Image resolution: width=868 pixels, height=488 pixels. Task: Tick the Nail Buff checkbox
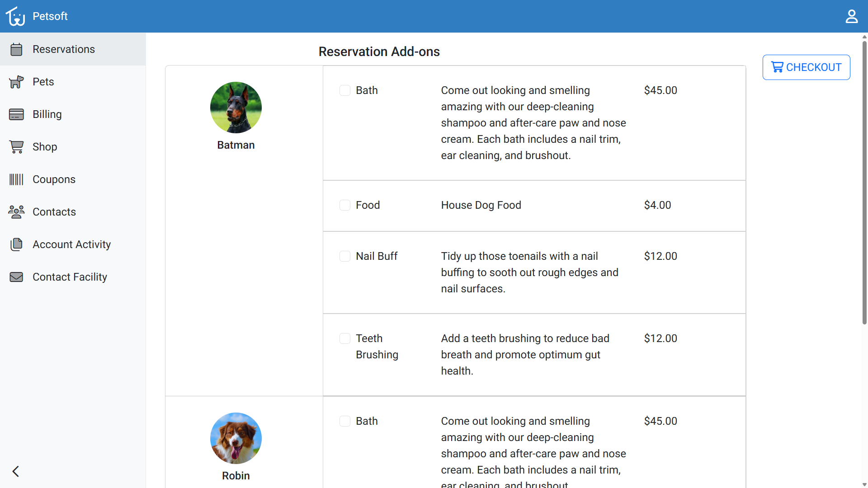(x=345, y=256)
